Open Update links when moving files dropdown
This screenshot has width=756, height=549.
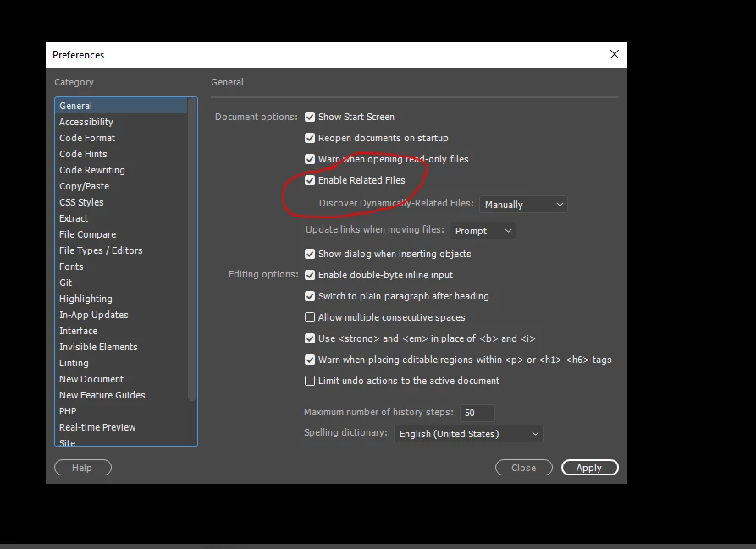(483, 231)
